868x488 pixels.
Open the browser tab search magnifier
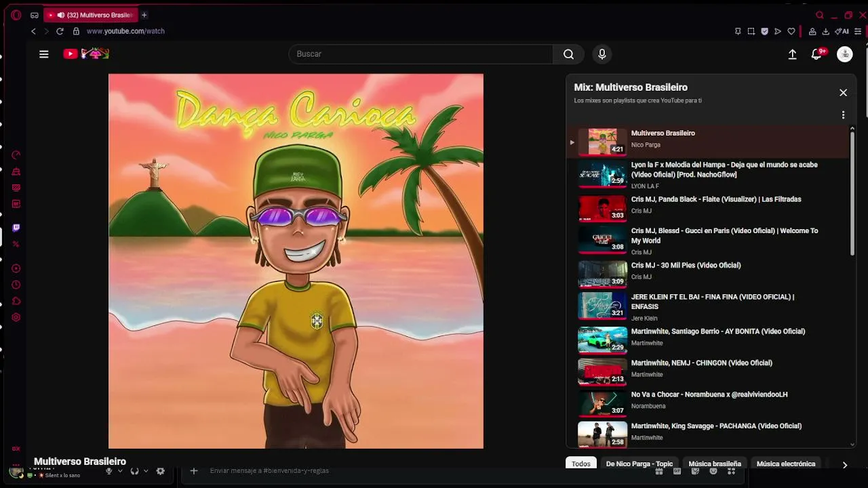click(x=820, y=15)
